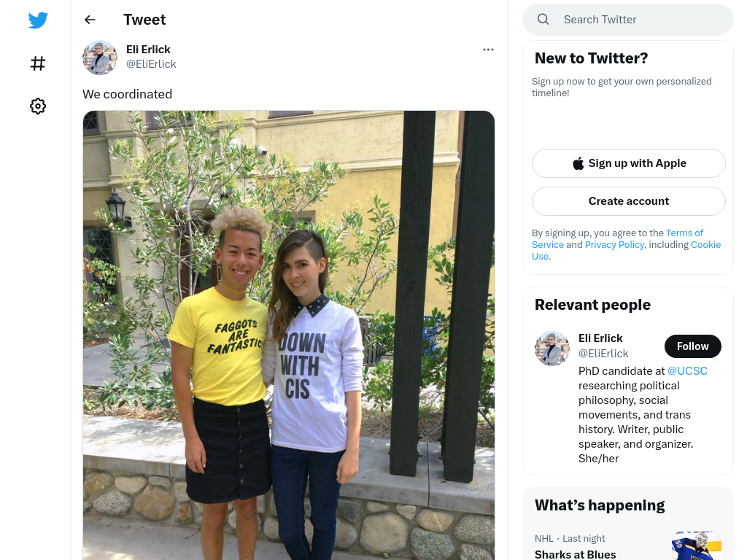Go back using the left arrow
Image resolution: width=747 pixels, height=560 pixels.
click(x=90, y=20)
